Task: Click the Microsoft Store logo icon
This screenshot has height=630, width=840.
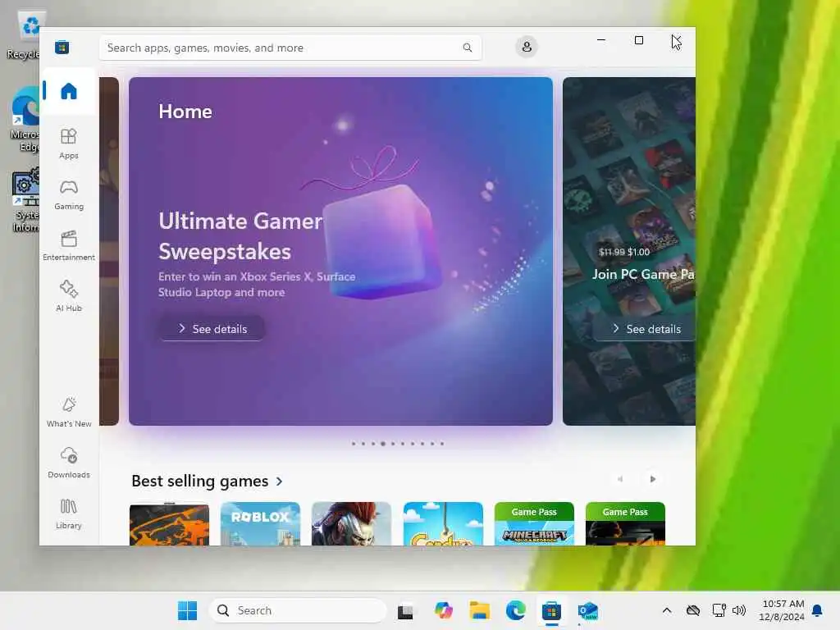Action: 62,47
